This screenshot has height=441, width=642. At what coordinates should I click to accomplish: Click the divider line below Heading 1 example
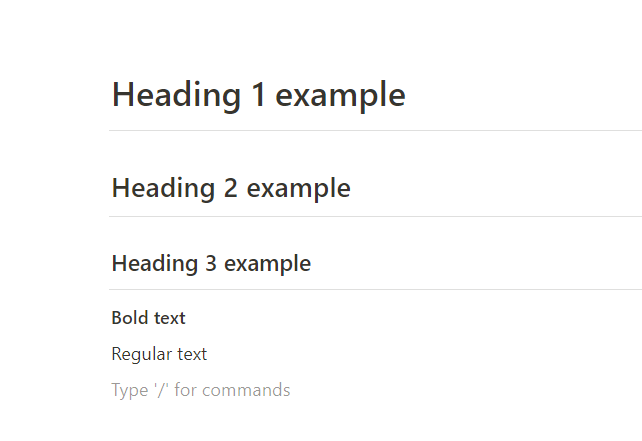[375, 131]
